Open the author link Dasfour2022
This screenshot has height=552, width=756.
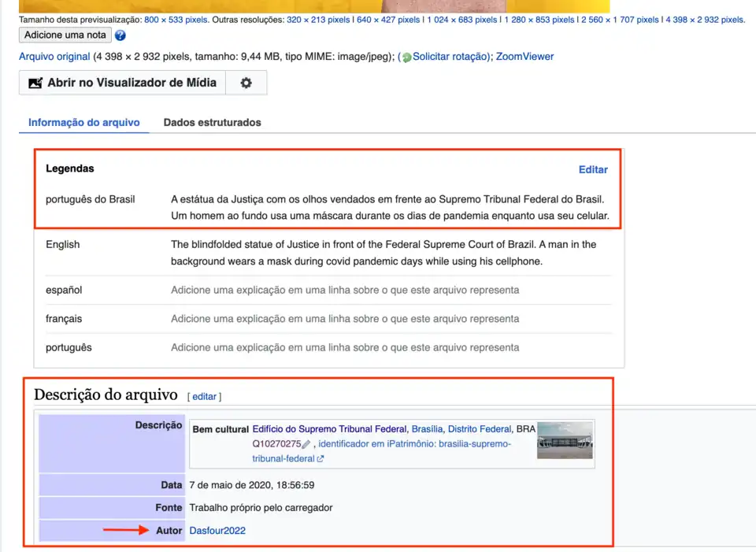pos(217,531)
